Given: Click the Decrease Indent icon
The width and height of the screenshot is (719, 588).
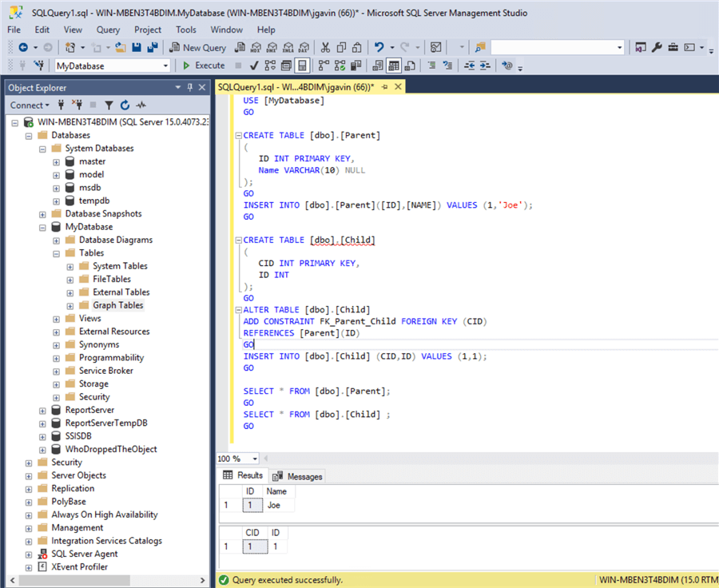Looking at the screenshot, I should click(x=469, y=66).
